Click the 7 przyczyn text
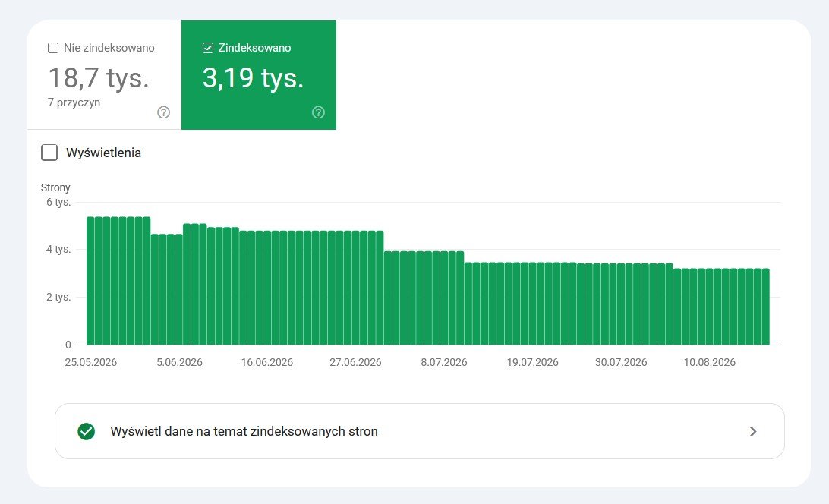Image resolution: width=829 pixels, height=504 pixels. (x=74, y=102)
